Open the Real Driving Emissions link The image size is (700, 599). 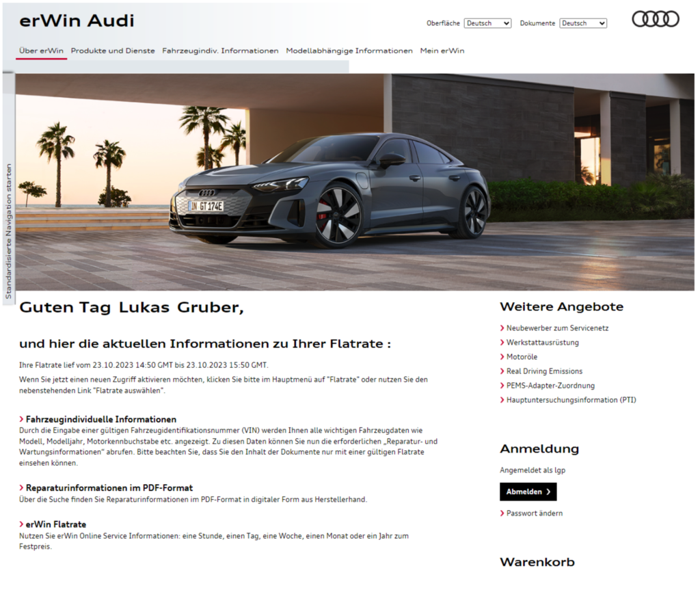(x=544, y=371)
